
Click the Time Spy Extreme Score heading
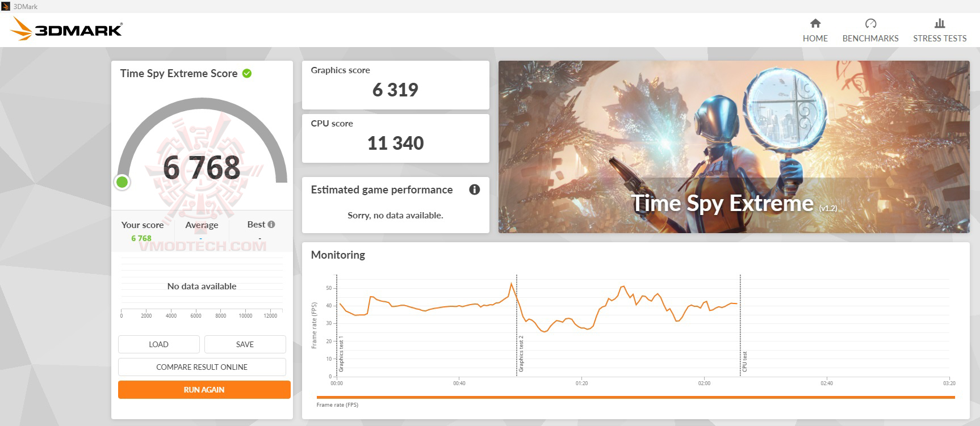tap(179, 73)
